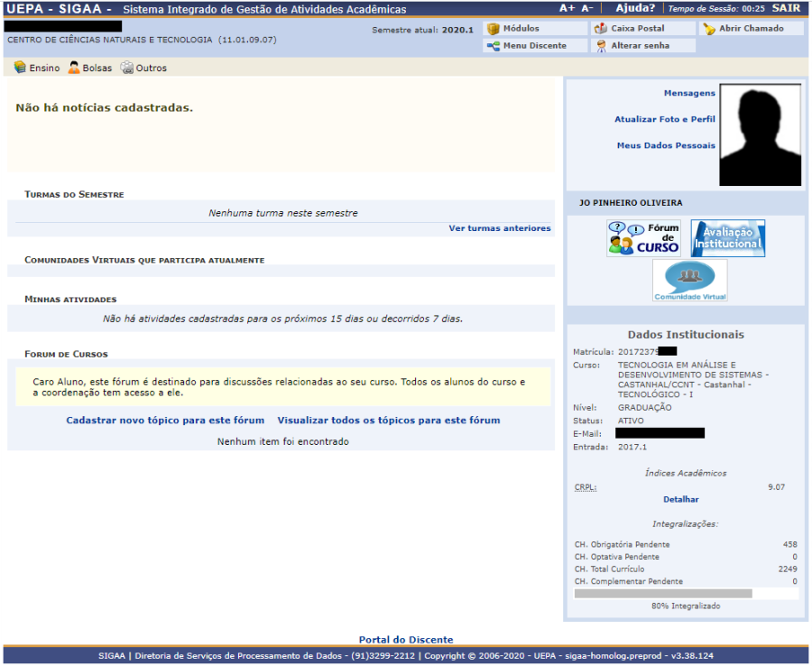The height and width of the screenshot is (666, 812).
Task: Open the Ajuda? help link
Action: [635, 8]
